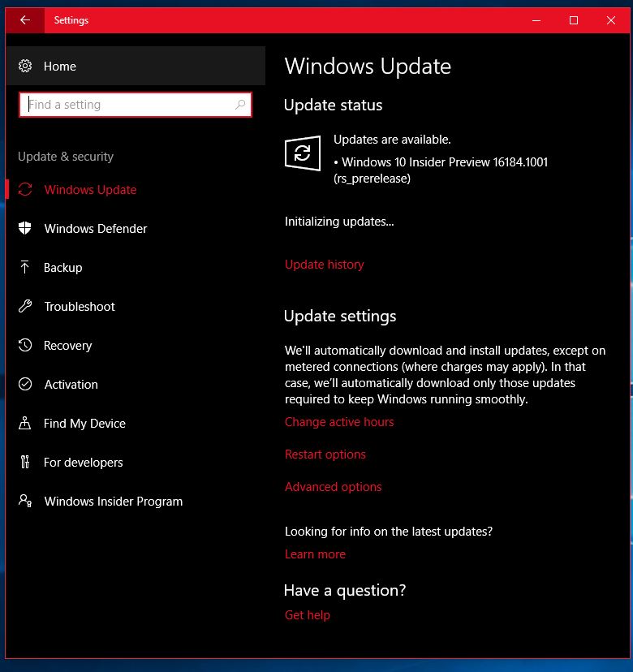
Task: Click Change active hours link
Action: click(x=339, y=422)
